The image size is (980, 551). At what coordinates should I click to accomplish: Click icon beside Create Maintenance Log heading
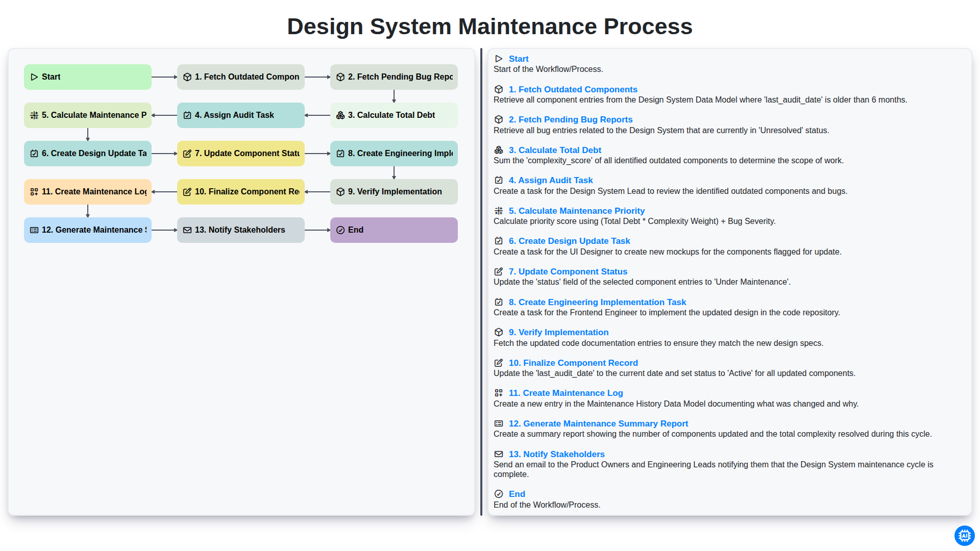click(499, 393)
